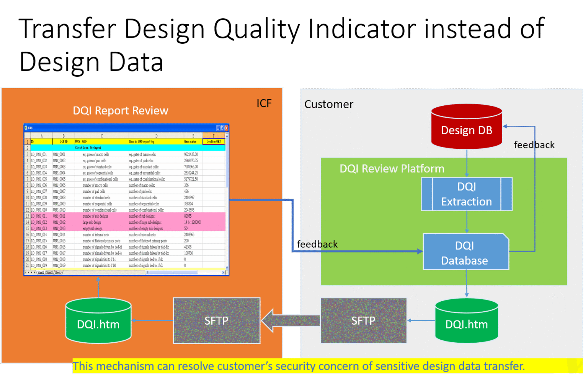The height and width of the screenshot is (381, 588).
Task: Click the customer-side SFTP box
Action: 363,320
